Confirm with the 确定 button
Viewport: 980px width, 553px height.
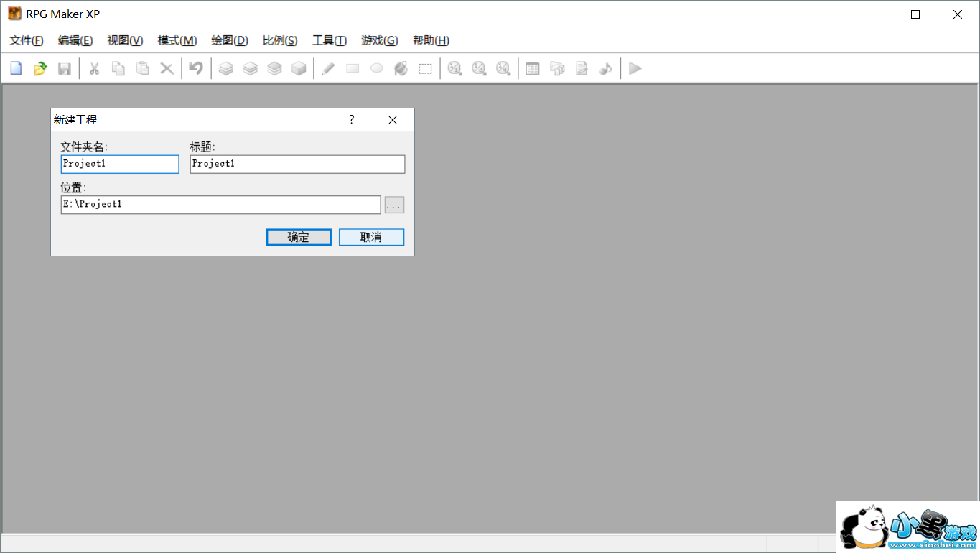[x=299, y=237]
